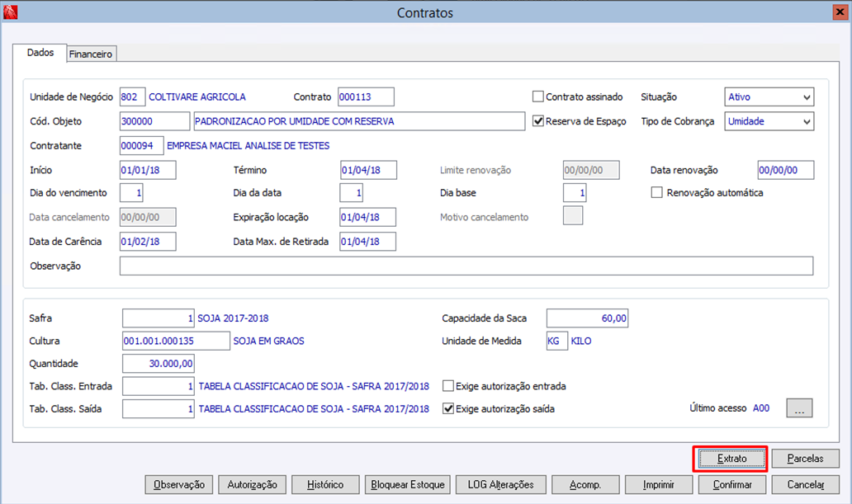
Task: Close the Contratos window
Action: [840, 12]
